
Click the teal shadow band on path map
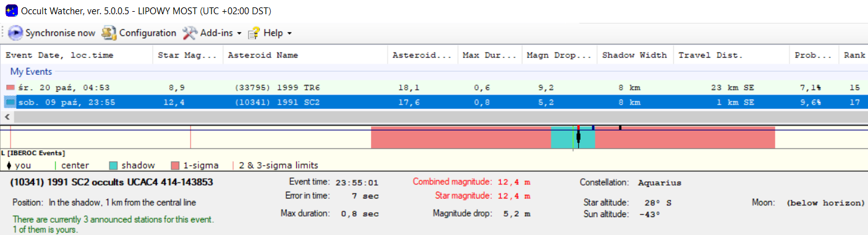pos(573,137)
